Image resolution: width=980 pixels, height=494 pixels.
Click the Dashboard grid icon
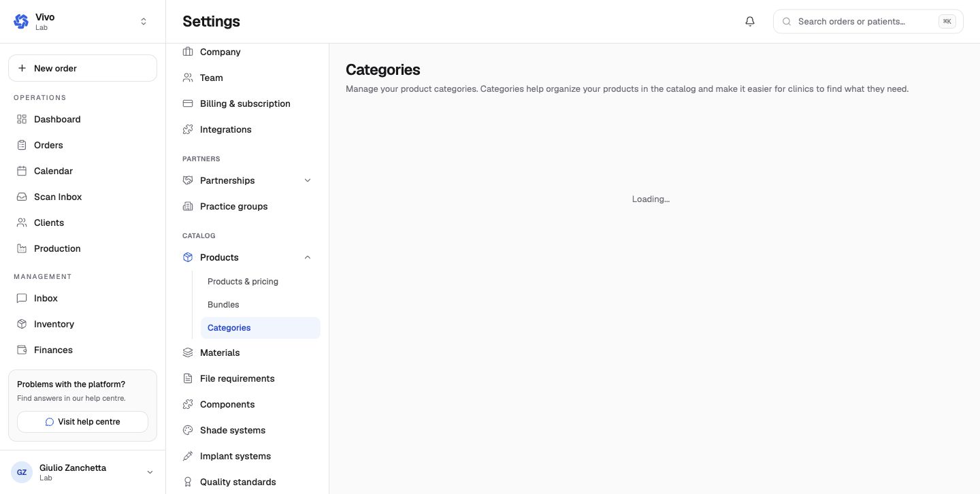coord(22,119)
